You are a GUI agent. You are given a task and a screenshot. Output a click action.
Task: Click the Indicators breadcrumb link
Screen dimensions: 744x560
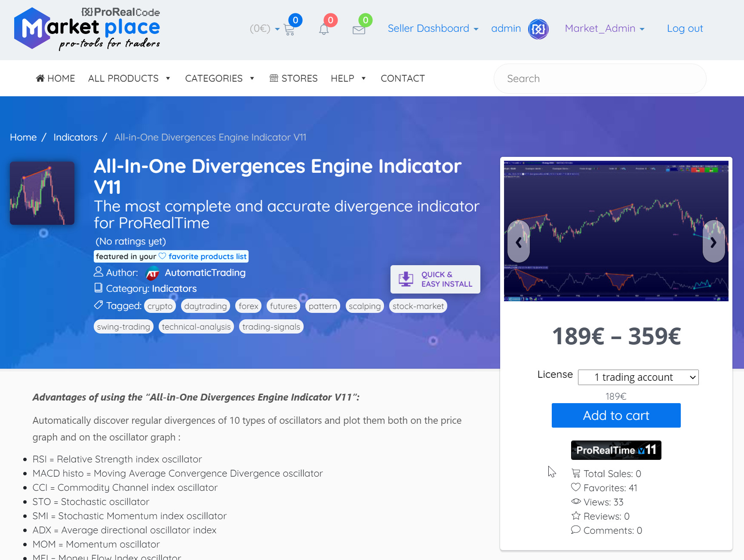coord(75,137)
